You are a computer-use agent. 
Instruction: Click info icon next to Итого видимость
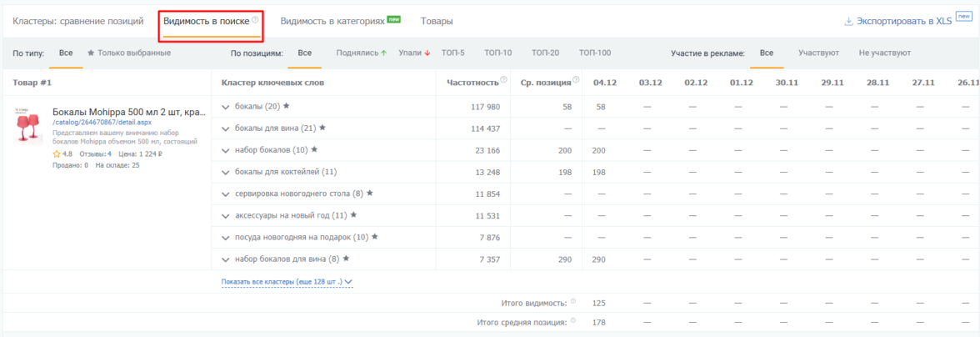(x=573, y=301)
